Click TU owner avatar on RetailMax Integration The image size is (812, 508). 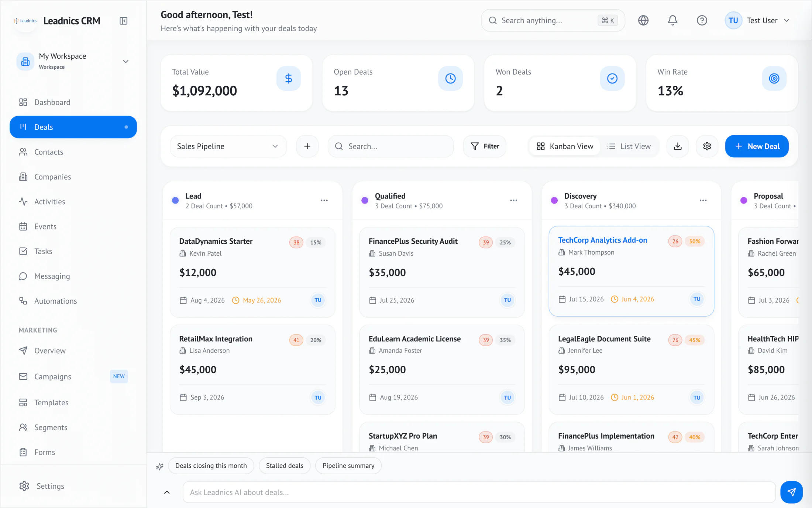[x=318, y=398]
